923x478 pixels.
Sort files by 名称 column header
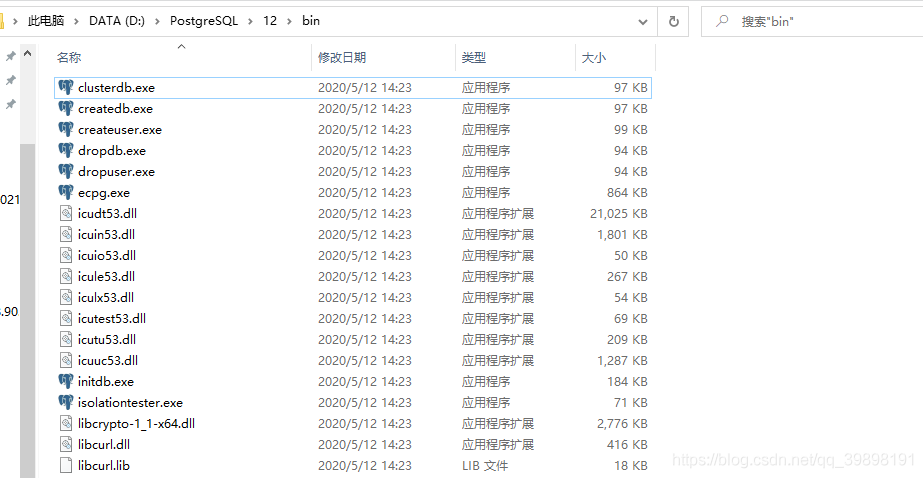click(69, 58)
